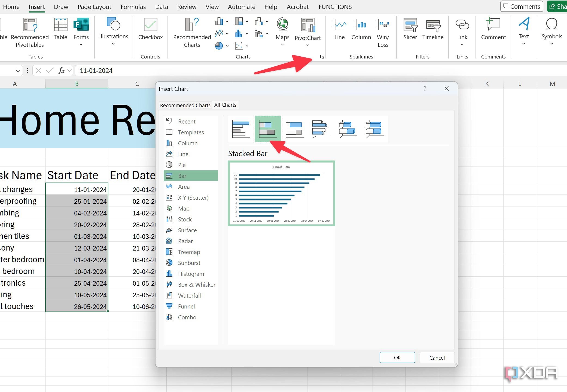Image resolution: width=567 pixels, height=392 pixels.
Task: Switch to the Recommended Charts tab
Action: (185, 105)
